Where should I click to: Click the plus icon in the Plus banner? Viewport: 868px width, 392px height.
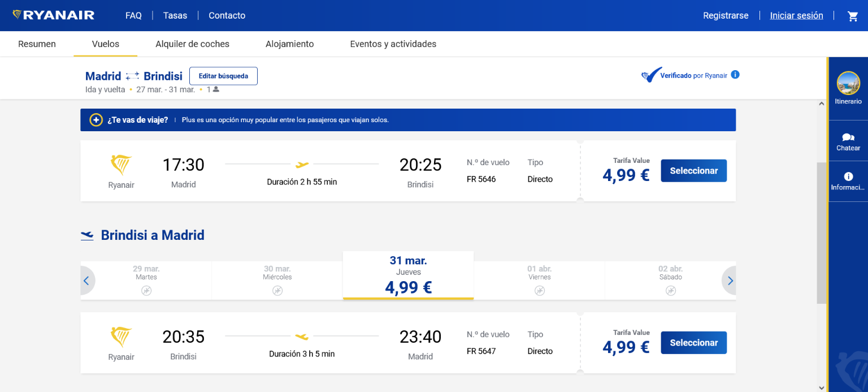(96, 120)
